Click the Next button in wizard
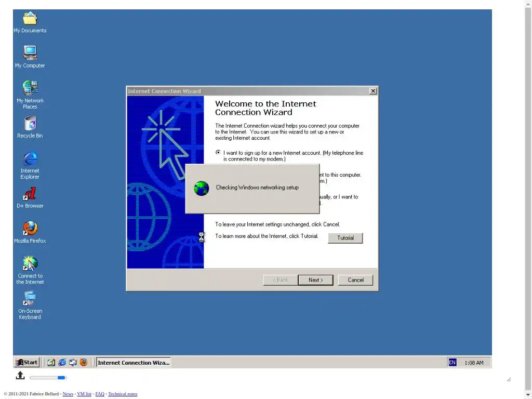 [315, 280]
